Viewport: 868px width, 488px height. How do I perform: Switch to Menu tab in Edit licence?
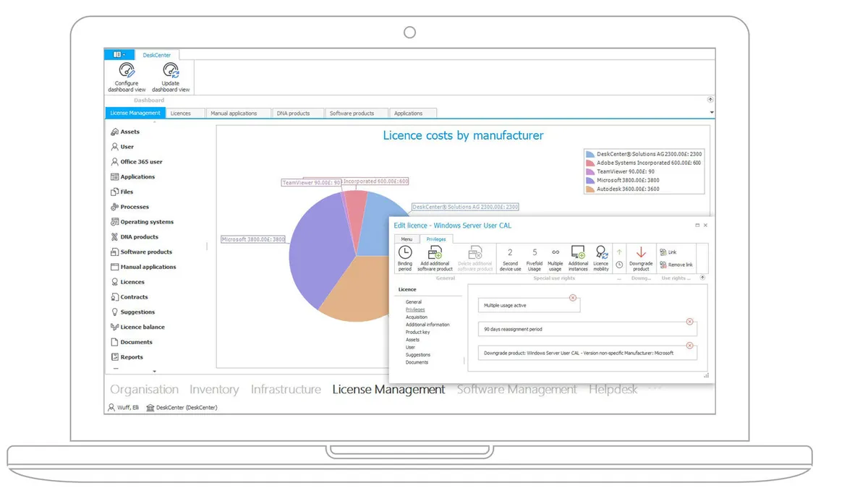407,239
